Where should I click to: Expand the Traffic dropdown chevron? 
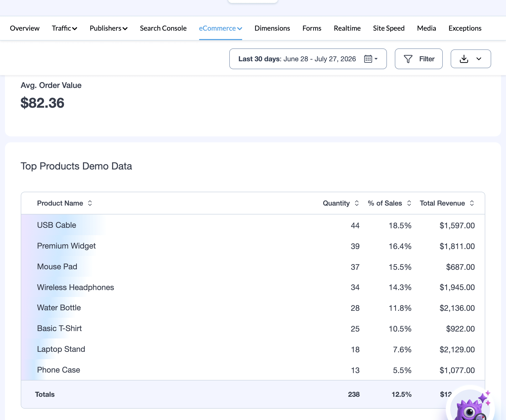(x=75, y=29)
